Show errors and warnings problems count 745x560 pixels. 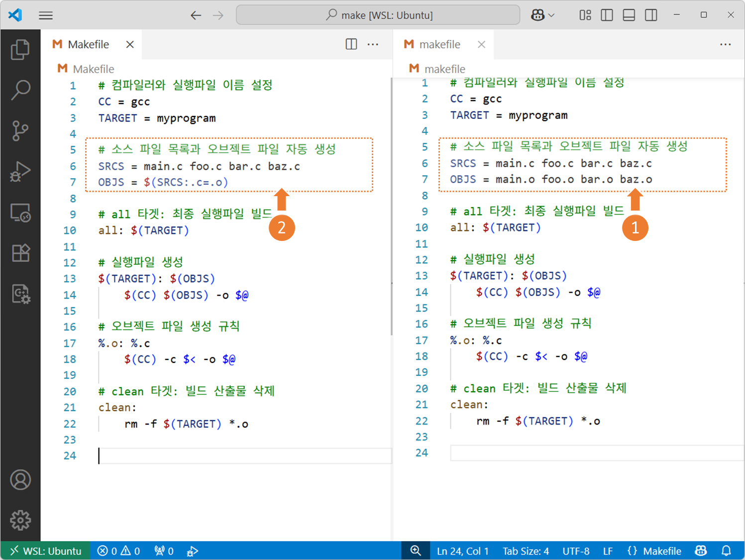coord(118,551)
